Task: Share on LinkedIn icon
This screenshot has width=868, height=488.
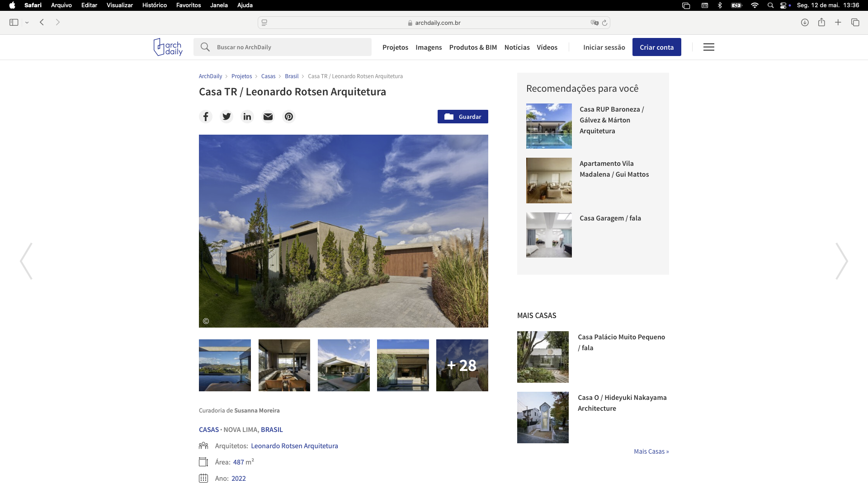Action: tap(247, 117)
